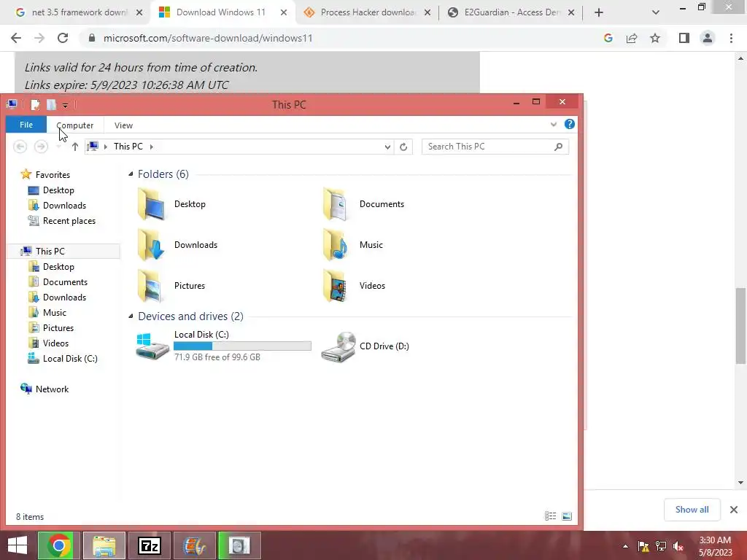747x560 pixels.
Task: Click the New folder quick access icon
Action: (x=52, y=105)
